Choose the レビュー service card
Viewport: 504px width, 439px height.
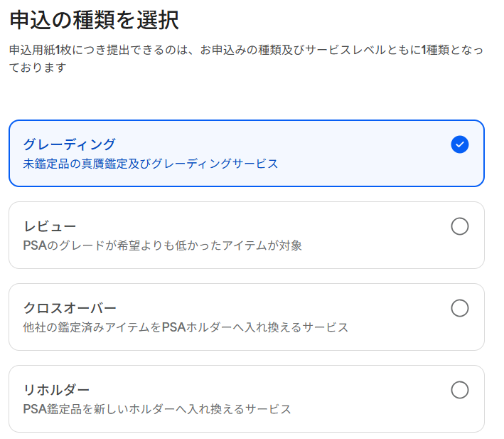246,236
